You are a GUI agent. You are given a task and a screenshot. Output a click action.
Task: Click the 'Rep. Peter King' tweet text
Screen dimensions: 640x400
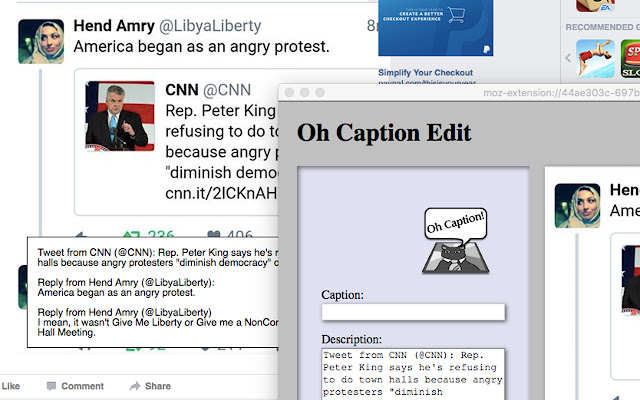click(220, 111)
